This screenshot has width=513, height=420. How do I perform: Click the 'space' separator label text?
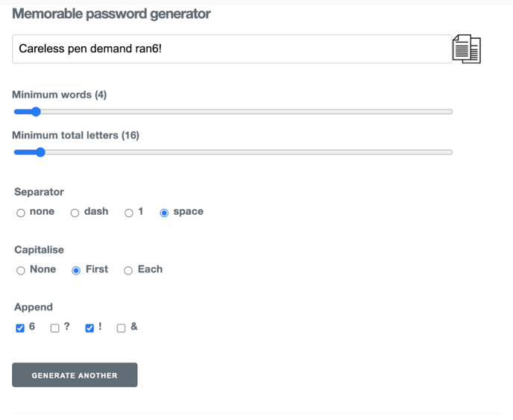(x=188, y=211)
